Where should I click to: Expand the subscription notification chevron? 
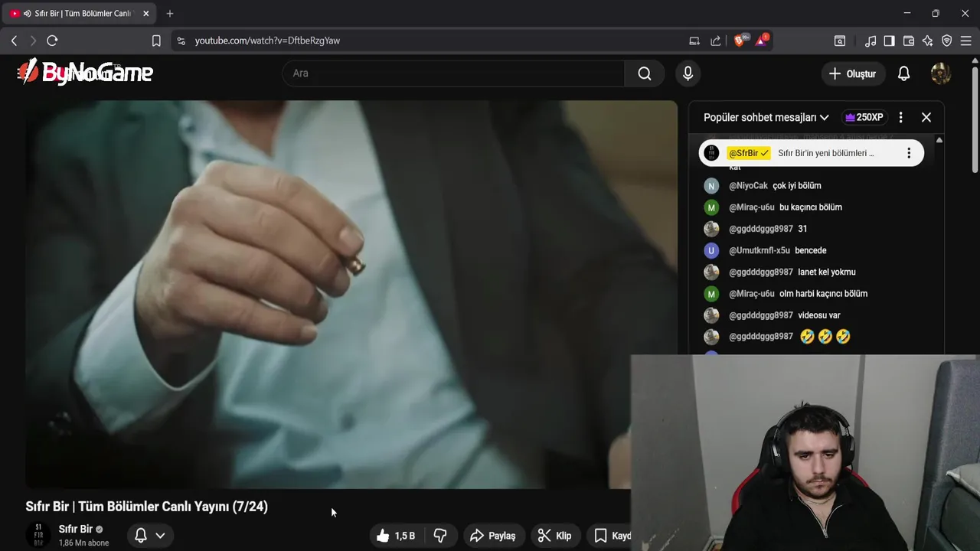point(160,536)
